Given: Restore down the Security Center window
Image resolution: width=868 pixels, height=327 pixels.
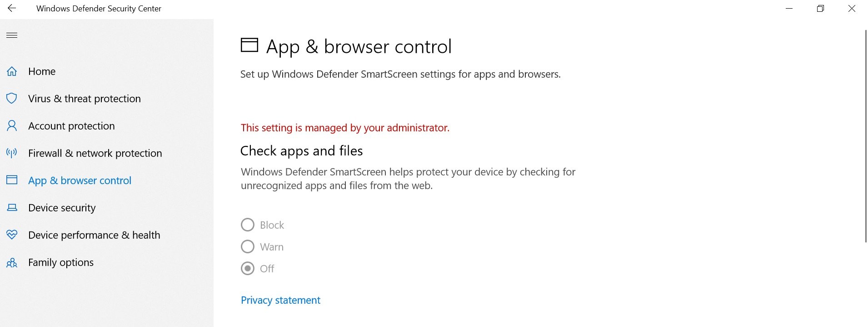Looking at the screenshot, I should [820, 8].
